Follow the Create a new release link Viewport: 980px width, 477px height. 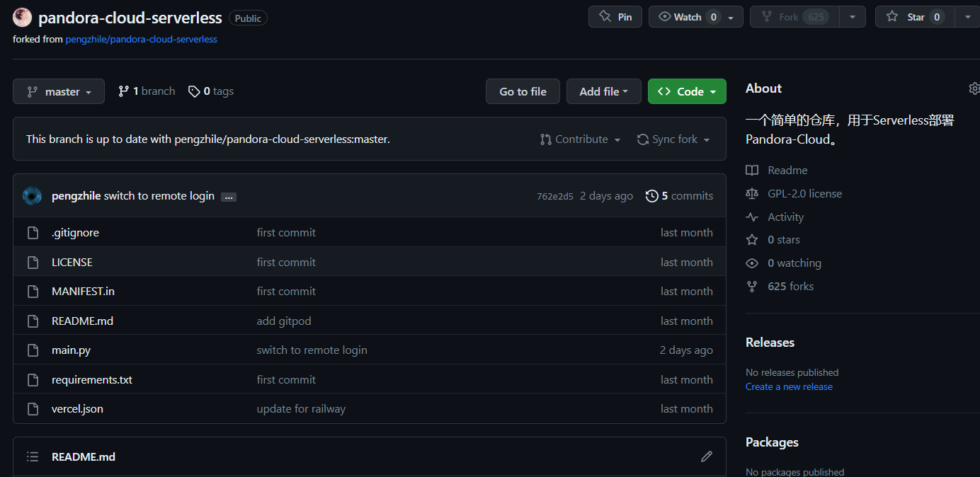tap(788, 386)
